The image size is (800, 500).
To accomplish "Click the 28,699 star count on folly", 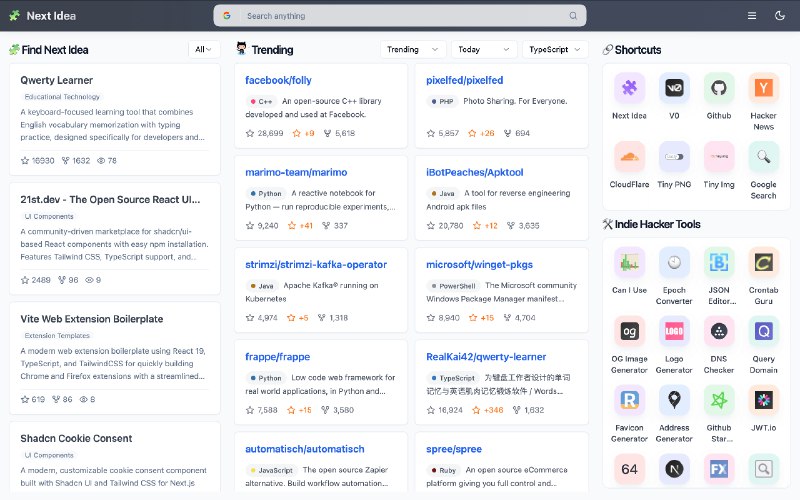I will pos(264,133).
